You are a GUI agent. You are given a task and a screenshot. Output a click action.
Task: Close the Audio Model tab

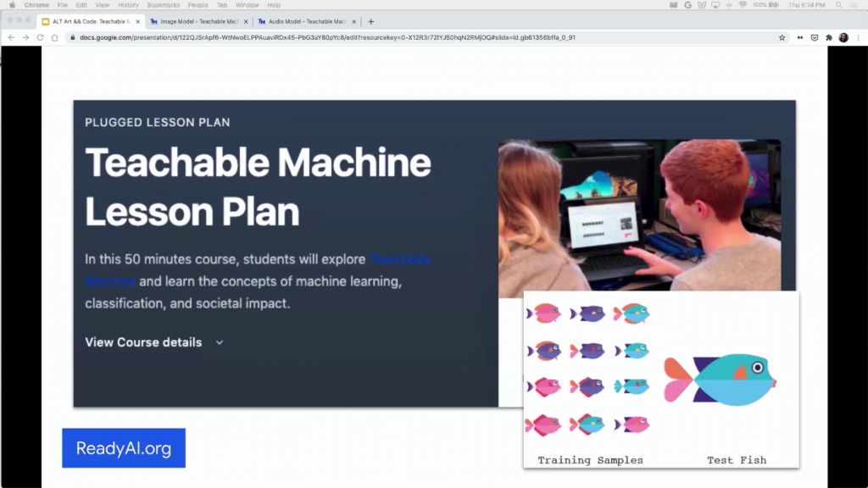[x=353, y=21]
